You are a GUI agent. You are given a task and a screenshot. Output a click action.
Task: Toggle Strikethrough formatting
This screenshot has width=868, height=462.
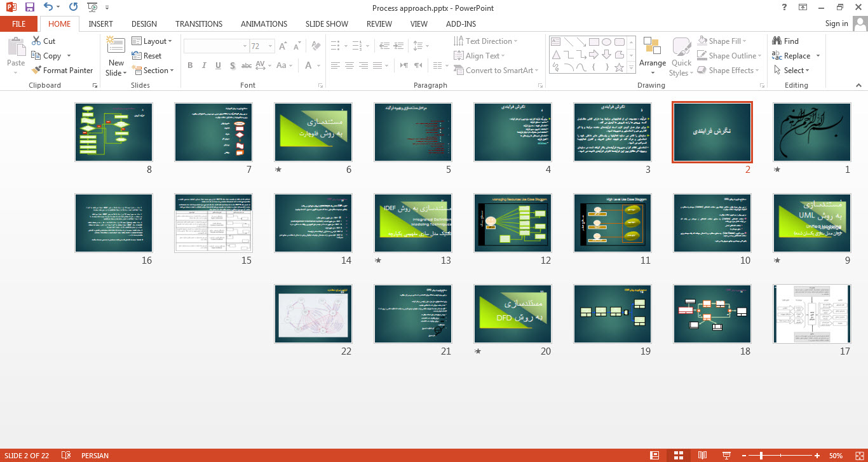[x=247, y=65]
